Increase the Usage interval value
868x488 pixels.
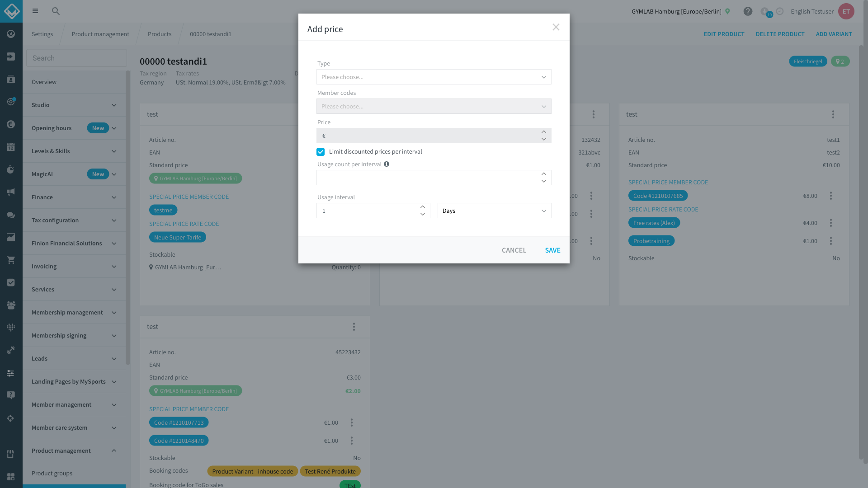coord(423,207)
